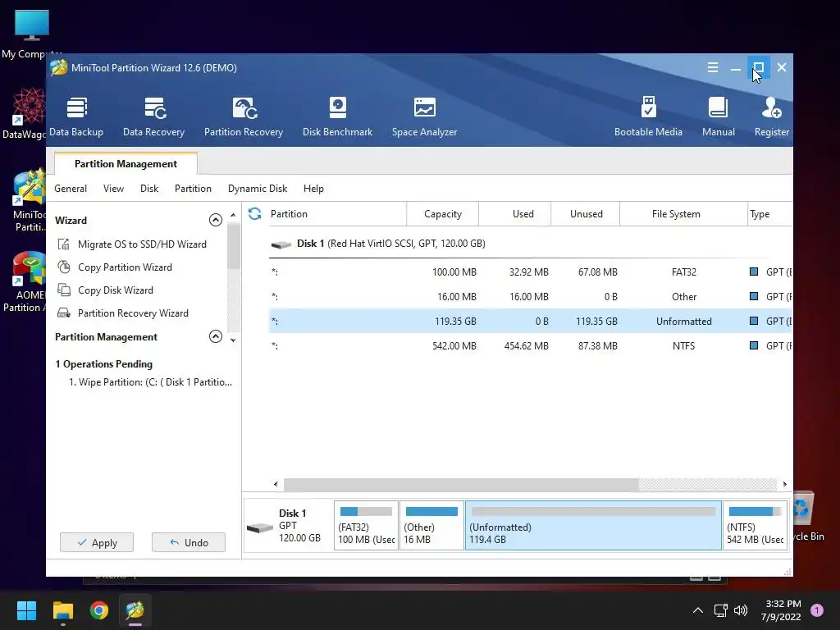840x630 pixels.
Task: Open network status in system tray
Action: coord(720,610)
